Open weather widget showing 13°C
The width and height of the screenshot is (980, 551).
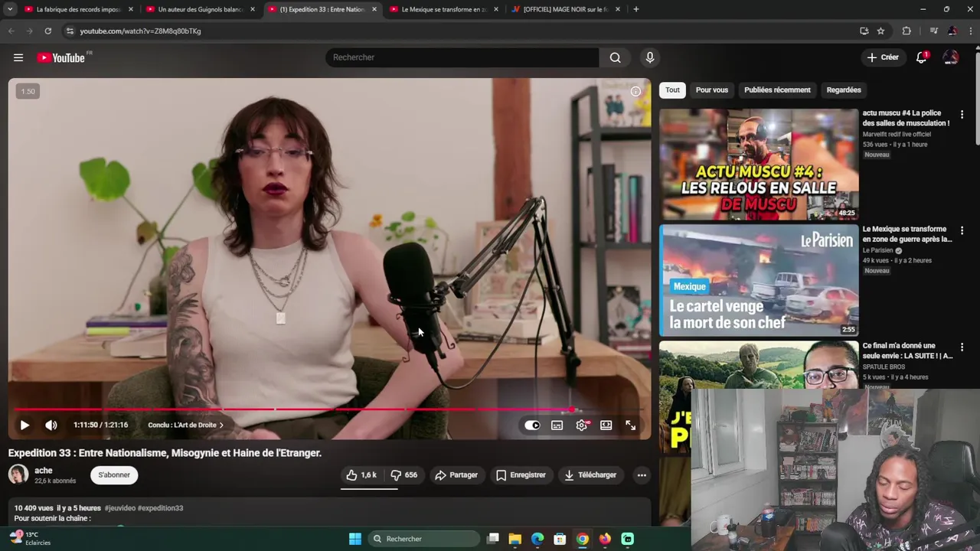click(x=31, y=539)
